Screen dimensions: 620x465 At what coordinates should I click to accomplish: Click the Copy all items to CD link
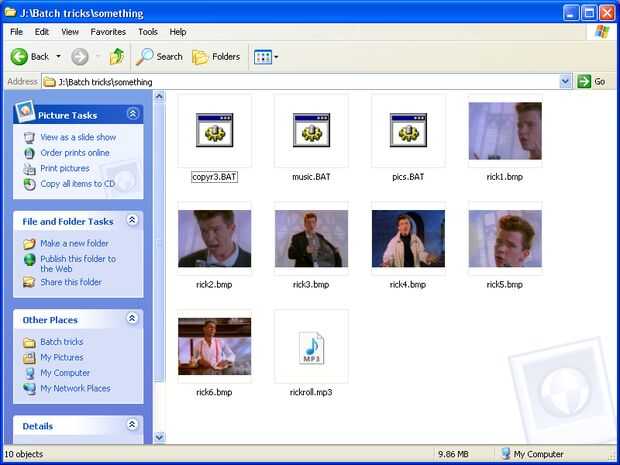[x=78, y=184]
